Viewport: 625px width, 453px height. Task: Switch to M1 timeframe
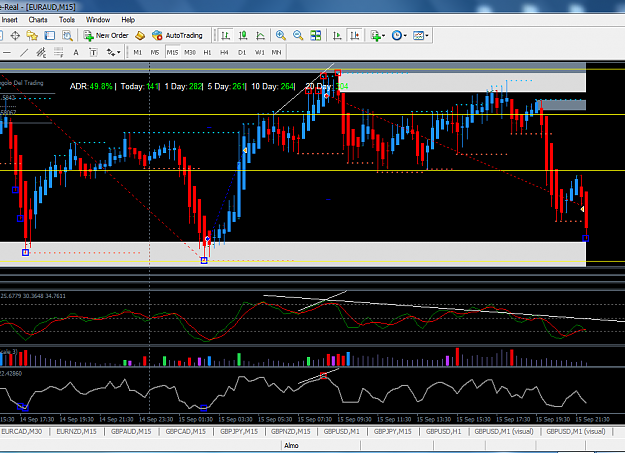(x=138, y=52)
